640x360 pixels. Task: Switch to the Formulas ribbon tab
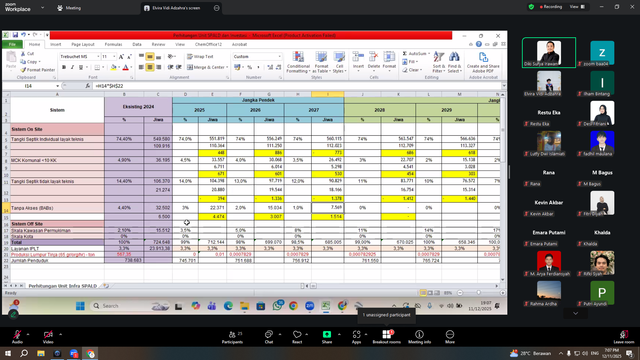click(x=113, y=44)
